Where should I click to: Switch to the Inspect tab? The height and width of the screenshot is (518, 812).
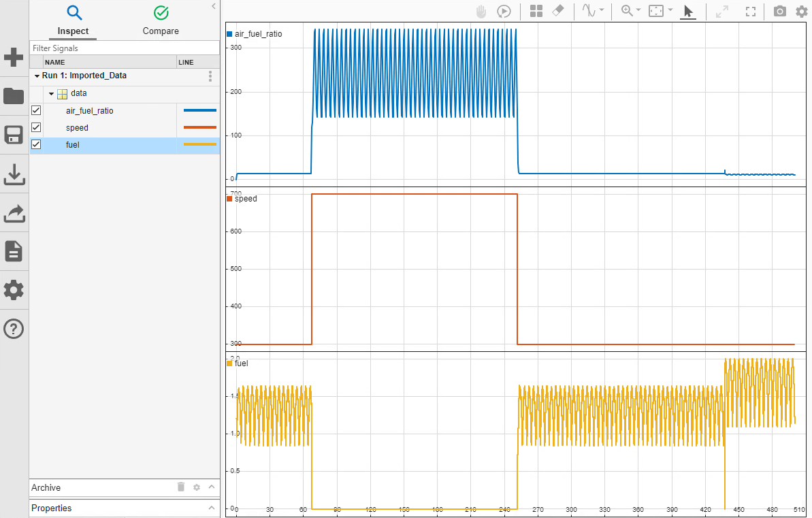73,20
